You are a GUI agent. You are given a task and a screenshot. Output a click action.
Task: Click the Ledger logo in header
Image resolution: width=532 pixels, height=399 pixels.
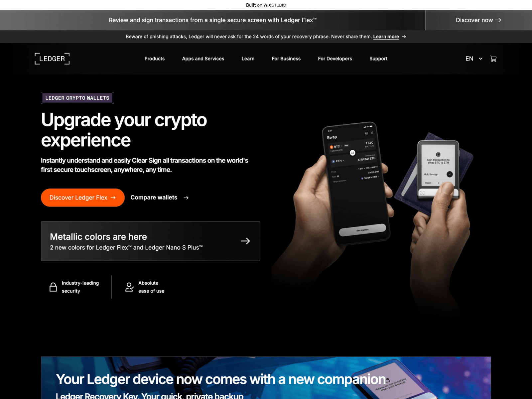52,59
